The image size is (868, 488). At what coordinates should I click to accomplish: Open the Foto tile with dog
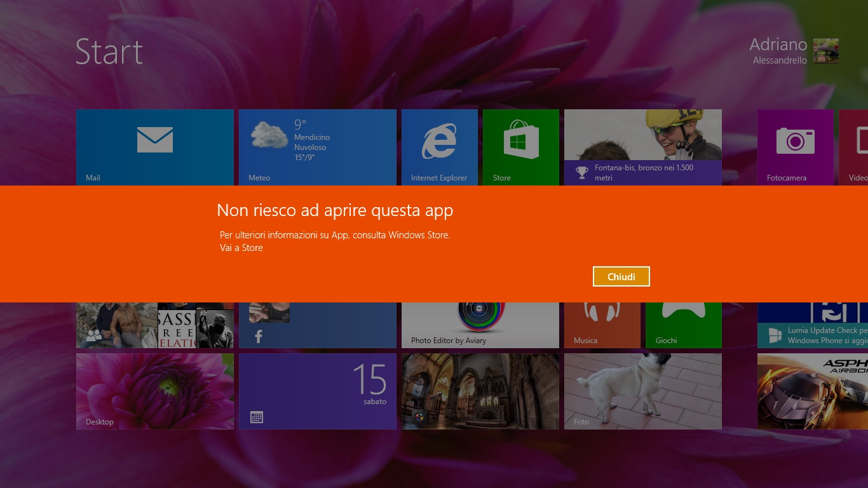[643, 391]
